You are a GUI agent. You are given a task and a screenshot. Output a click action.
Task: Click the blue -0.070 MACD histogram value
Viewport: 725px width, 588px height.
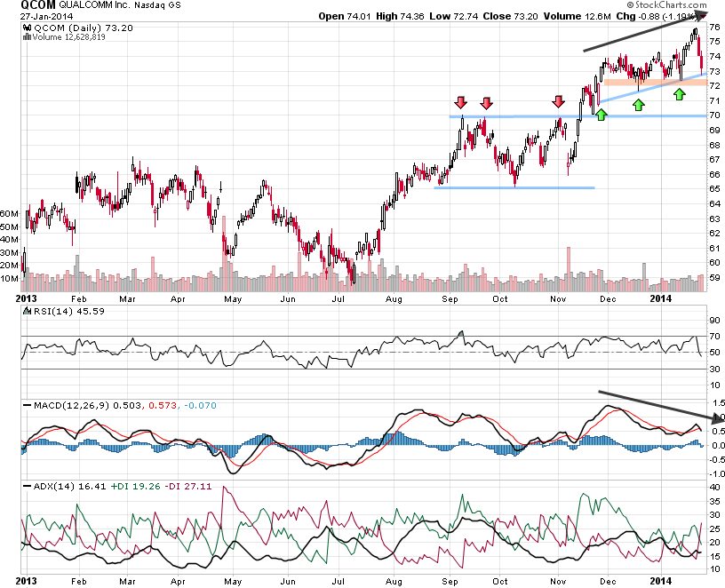(200, 405)
